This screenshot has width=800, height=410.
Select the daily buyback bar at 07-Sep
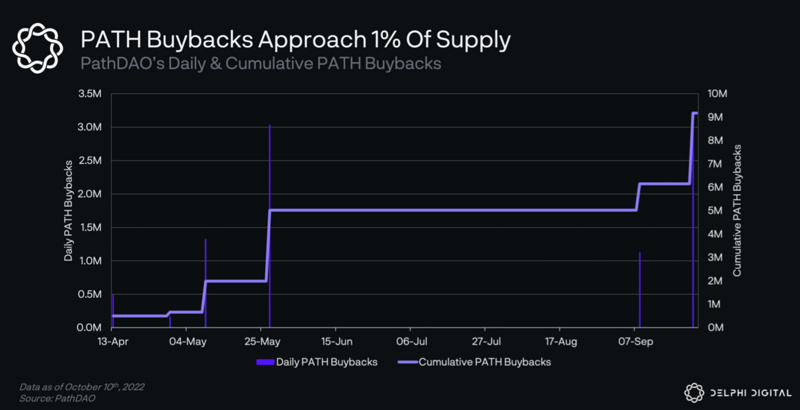pyautogui.click(x=639, y=290)
